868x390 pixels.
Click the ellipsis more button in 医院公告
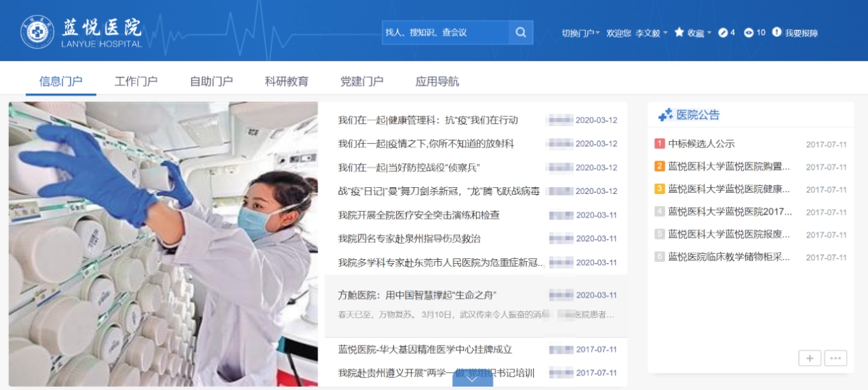click(836, 358)
